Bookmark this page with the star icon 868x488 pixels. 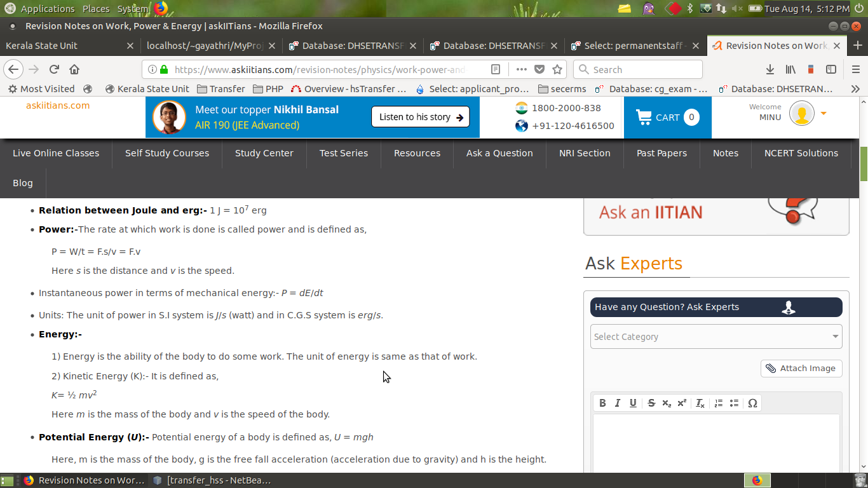[557, 69]
